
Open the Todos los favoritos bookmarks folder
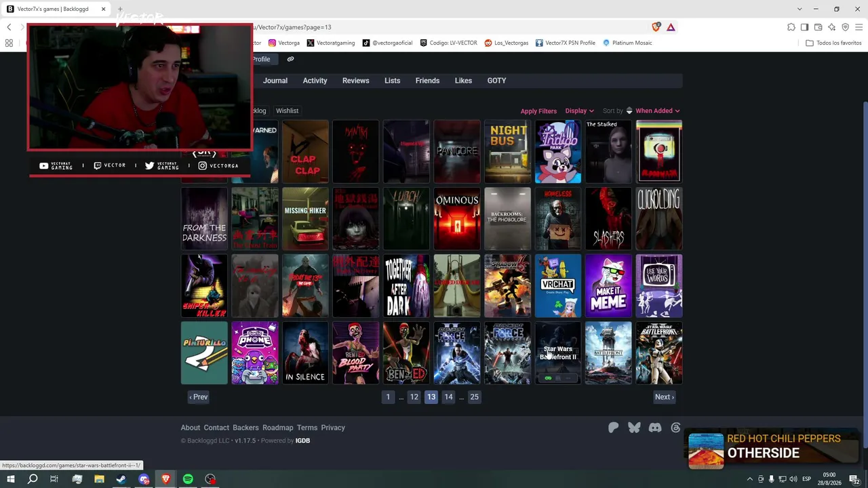pyautogui.click(x=833, y=43)
